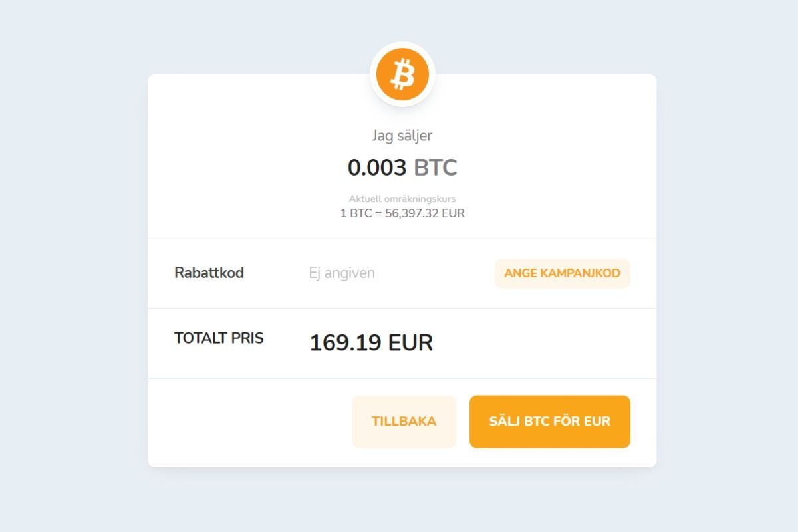798x532 pixels.
Task: Click the TOTALT PRIS label
Action: pyautogui.click(x=219, y=338)
